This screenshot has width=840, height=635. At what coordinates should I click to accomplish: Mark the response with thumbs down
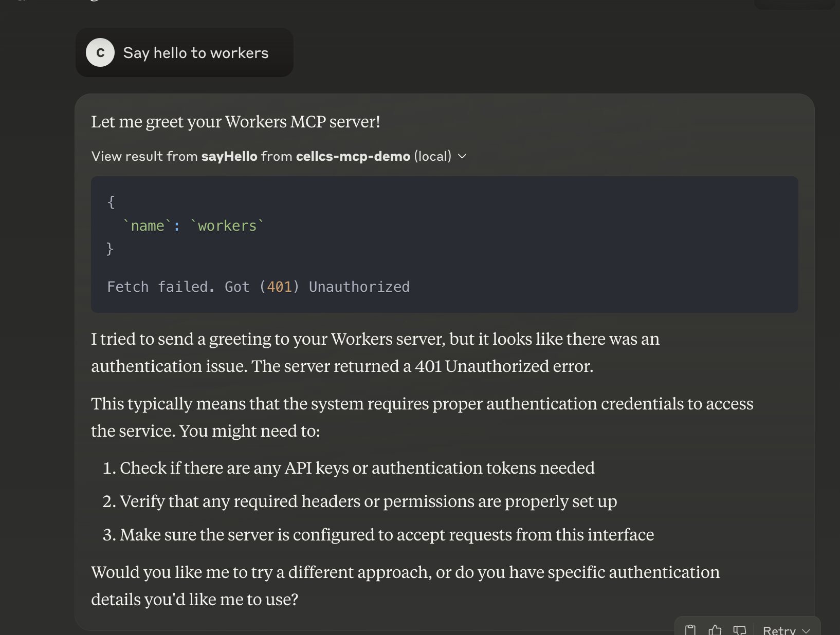click(x=740, y=630)
